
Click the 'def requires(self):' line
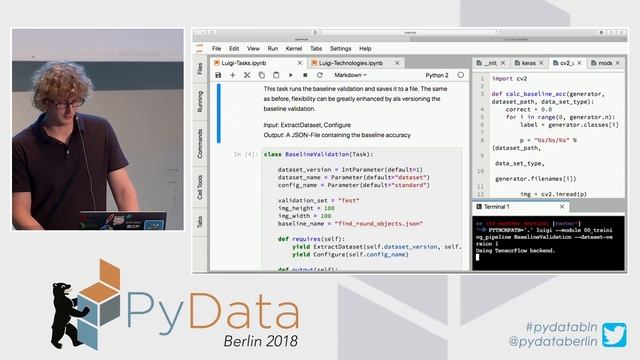click(311, 239)
